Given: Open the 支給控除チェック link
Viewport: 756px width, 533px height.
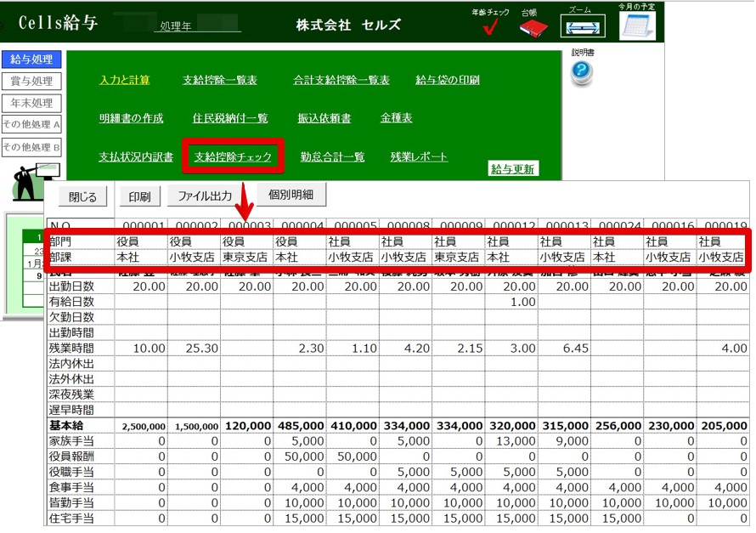Looking at the screenshot, I should (233, 157).
